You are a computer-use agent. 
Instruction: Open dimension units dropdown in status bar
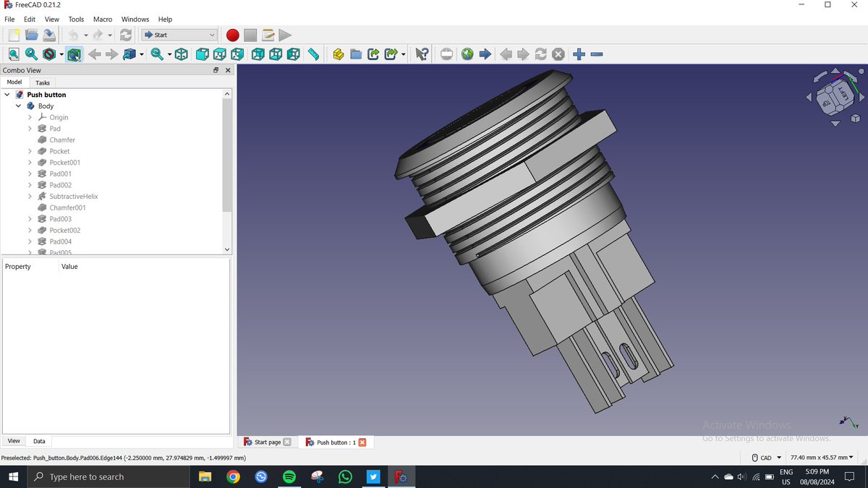pos(822,458)
